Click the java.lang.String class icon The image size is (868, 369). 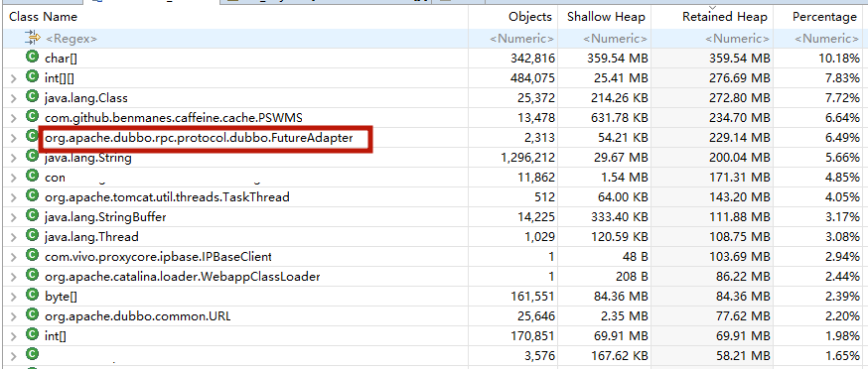pos(32,158)
